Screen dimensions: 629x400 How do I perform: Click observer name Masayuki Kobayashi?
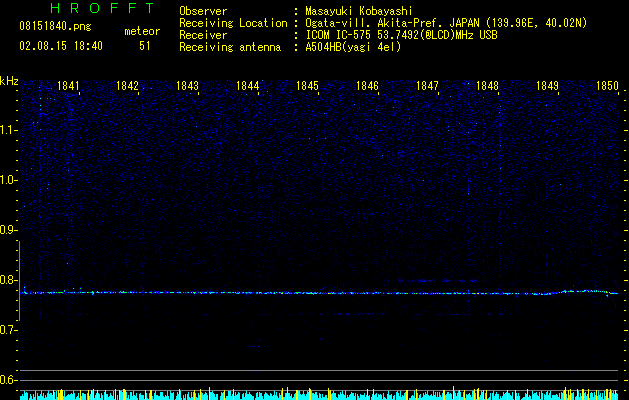click(x=358, y=11)
